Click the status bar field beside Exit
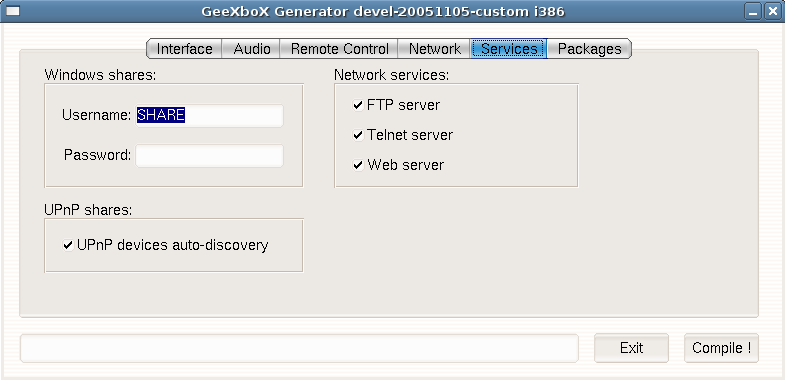 (x=299, y=348)
